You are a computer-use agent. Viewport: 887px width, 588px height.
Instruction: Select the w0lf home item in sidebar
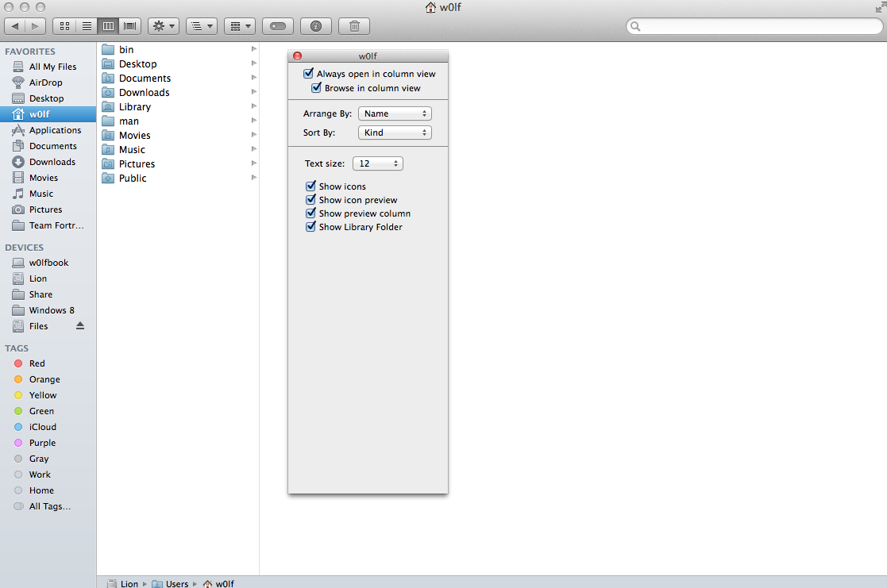point(48,114)
